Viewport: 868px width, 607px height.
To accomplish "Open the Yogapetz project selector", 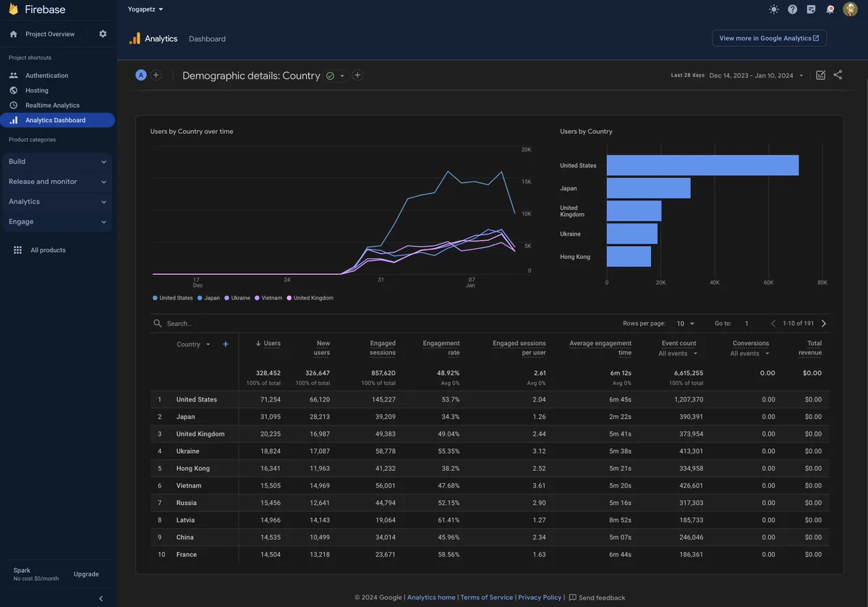I will click(145, 9).
